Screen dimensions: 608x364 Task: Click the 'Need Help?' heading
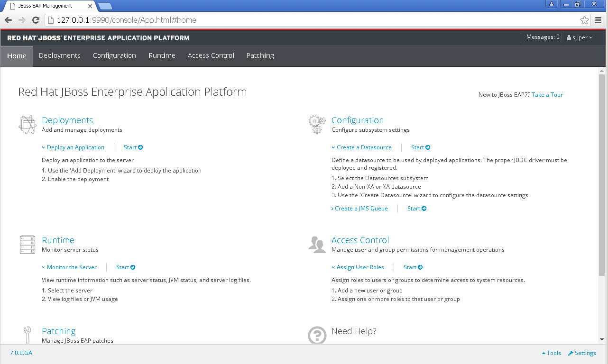(x=354, y=331)
